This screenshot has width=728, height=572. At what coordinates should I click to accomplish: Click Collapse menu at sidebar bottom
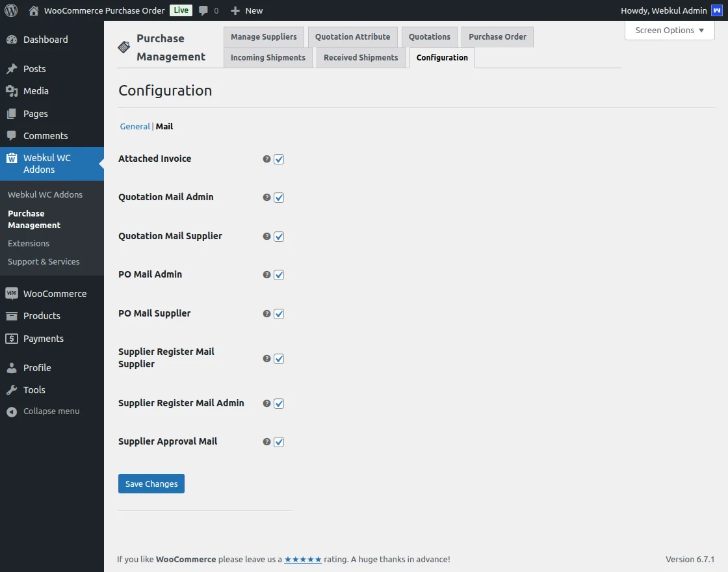44,411
